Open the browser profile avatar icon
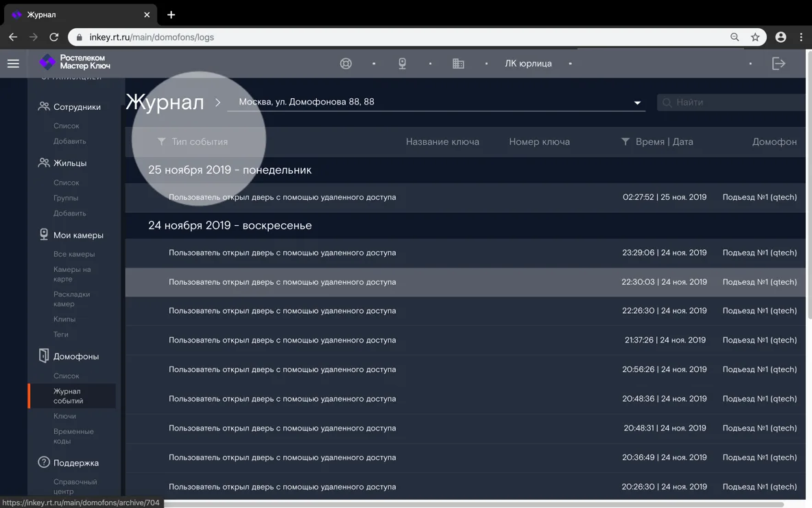This screenshot has height=508, width=812. click(x=780, y=37)
